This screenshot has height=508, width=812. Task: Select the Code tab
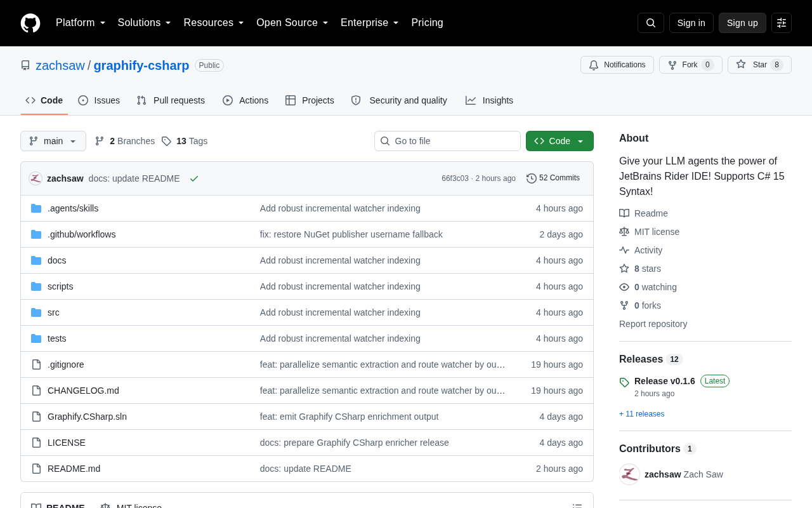(44, 100)
